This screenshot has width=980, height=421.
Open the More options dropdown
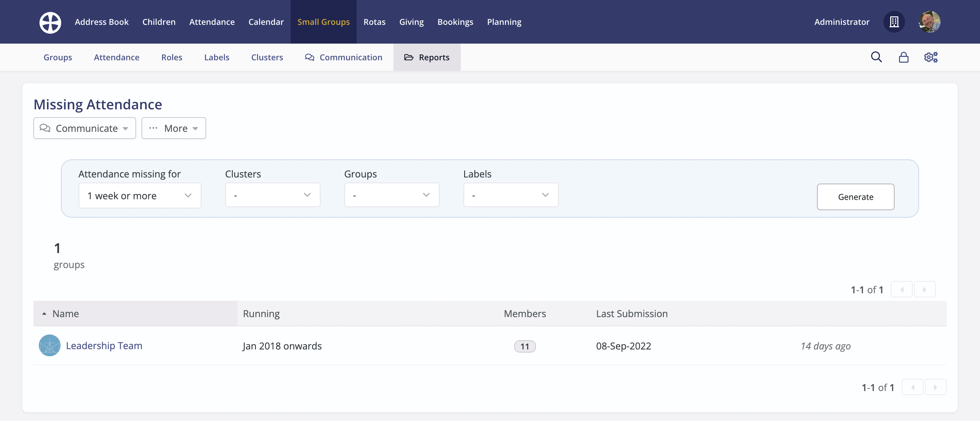(x=174, y=128)
